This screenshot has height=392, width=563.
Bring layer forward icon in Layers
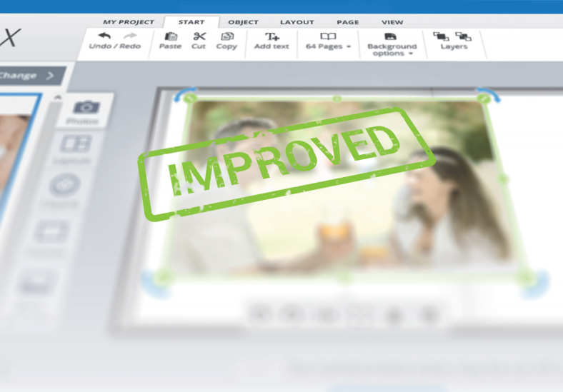point(441,36)
